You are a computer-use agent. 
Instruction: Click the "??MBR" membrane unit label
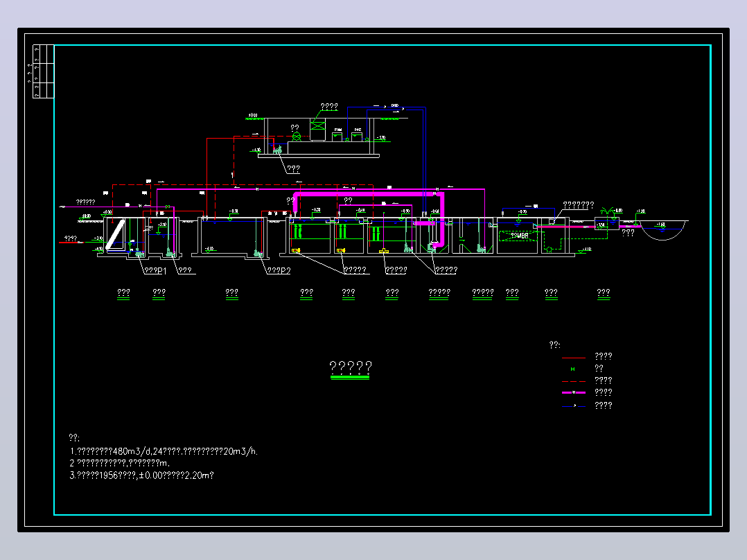click(x=519, y=236)
